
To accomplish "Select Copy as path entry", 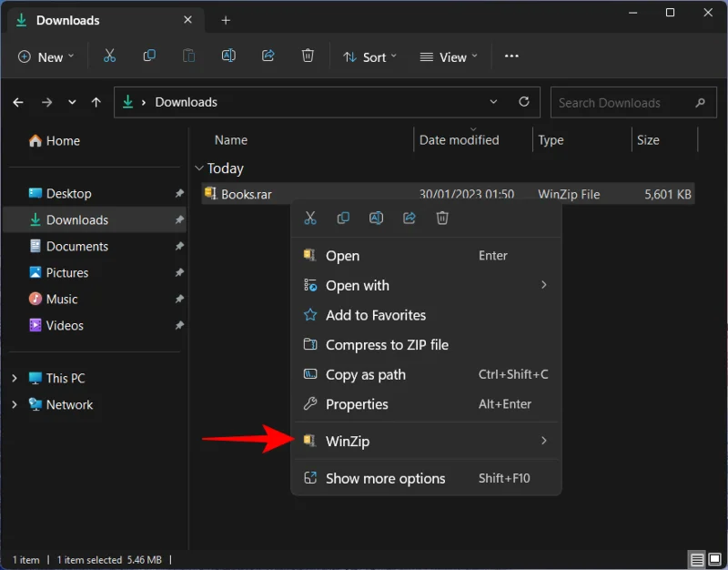I will tap(366, 375).
